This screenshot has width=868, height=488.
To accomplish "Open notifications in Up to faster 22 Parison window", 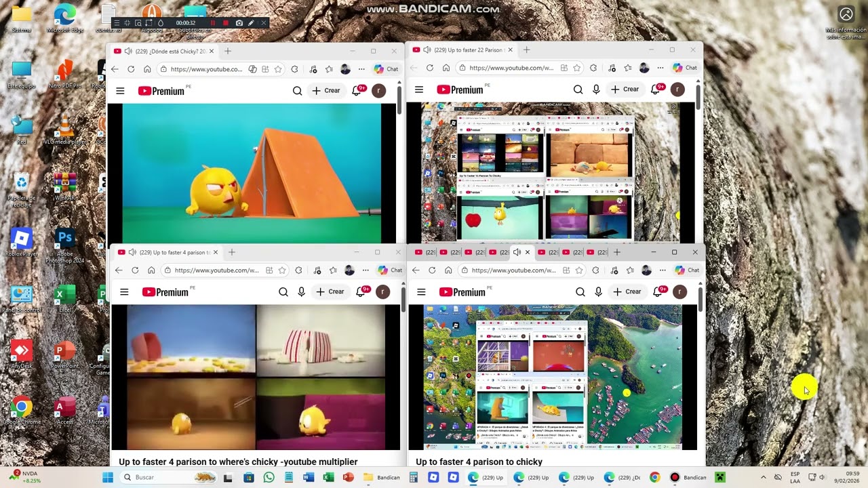I will (x=656, y=89).
